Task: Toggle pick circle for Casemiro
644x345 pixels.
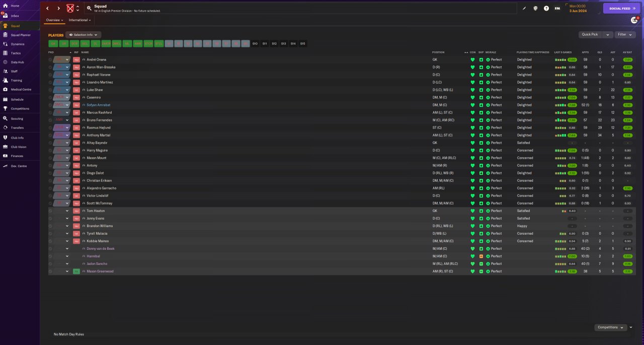Action: coord(50,97)
